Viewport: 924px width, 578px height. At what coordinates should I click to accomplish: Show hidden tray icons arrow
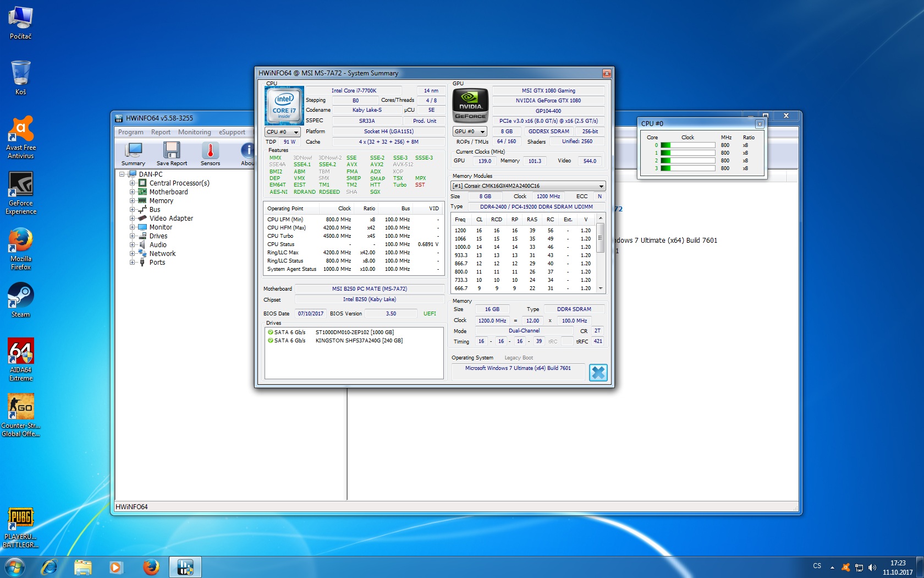(832, 568)
